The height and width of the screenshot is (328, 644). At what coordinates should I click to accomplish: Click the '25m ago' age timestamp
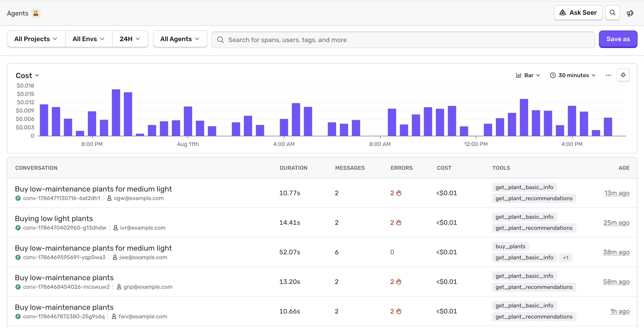point(616,223)
